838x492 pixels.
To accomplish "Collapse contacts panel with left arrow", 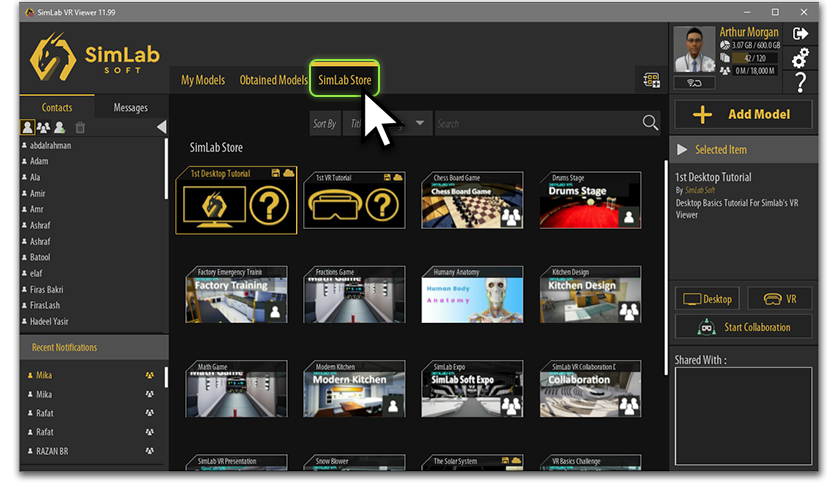I will point(161,127).
